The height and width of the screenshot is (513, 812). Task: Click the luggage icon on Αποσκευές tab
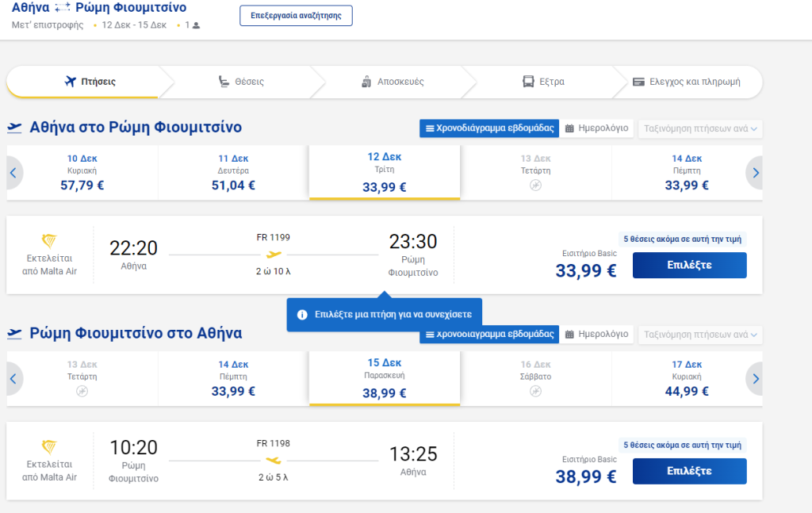[x=366, y=82]
